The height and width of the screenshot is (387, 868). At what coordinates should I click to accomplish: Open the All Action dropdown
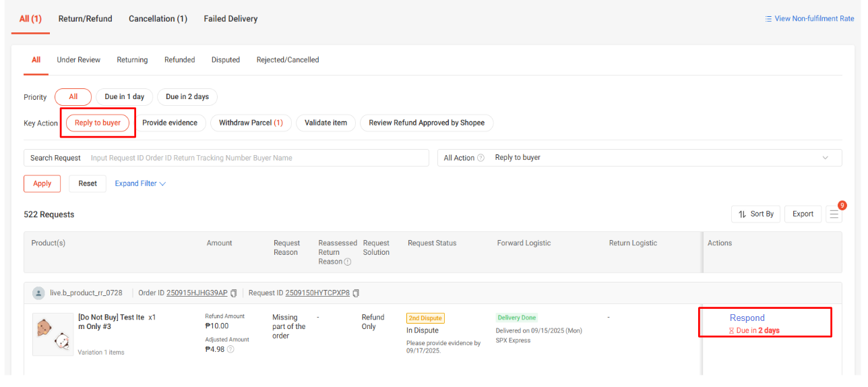coord(640,158)
